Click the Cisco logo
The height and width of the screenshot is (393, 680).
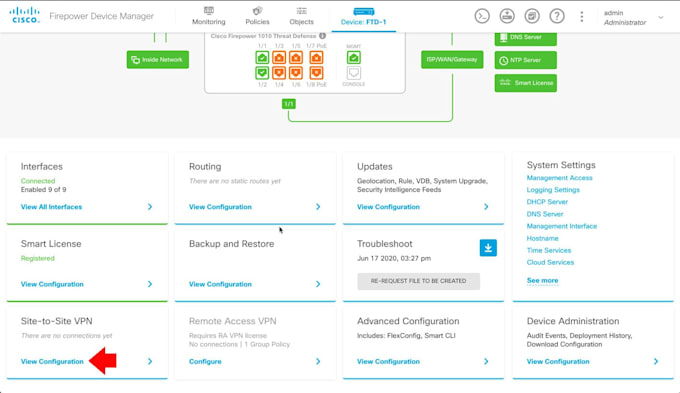pyautogui.click(x=24, y=15)
